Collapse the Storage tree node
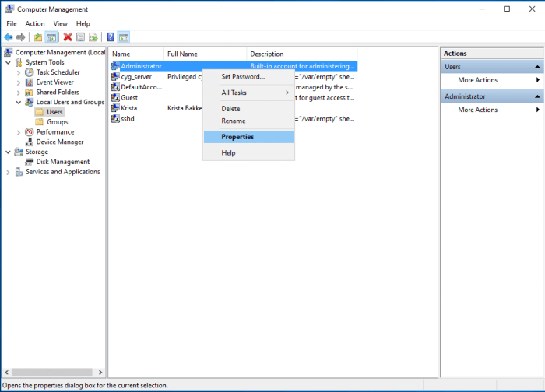545x392 pixels. (x=9, y=152)
